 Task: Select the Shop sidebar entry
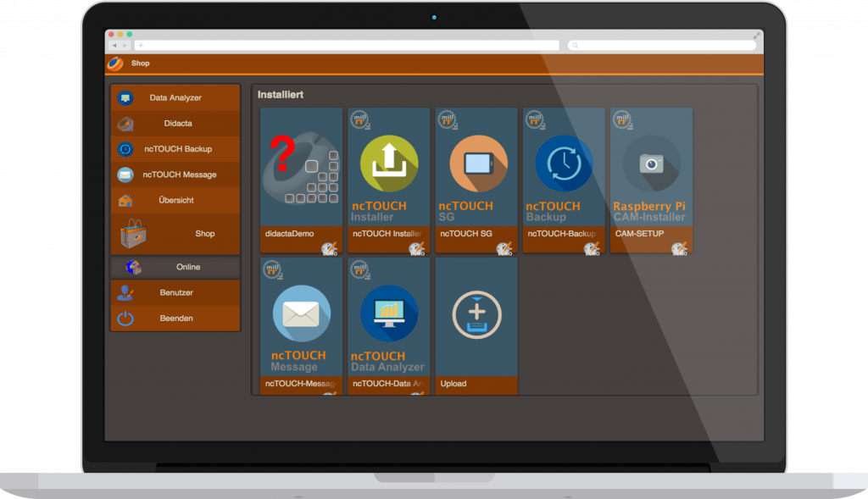pyautogui.click(x=175, y=234)
